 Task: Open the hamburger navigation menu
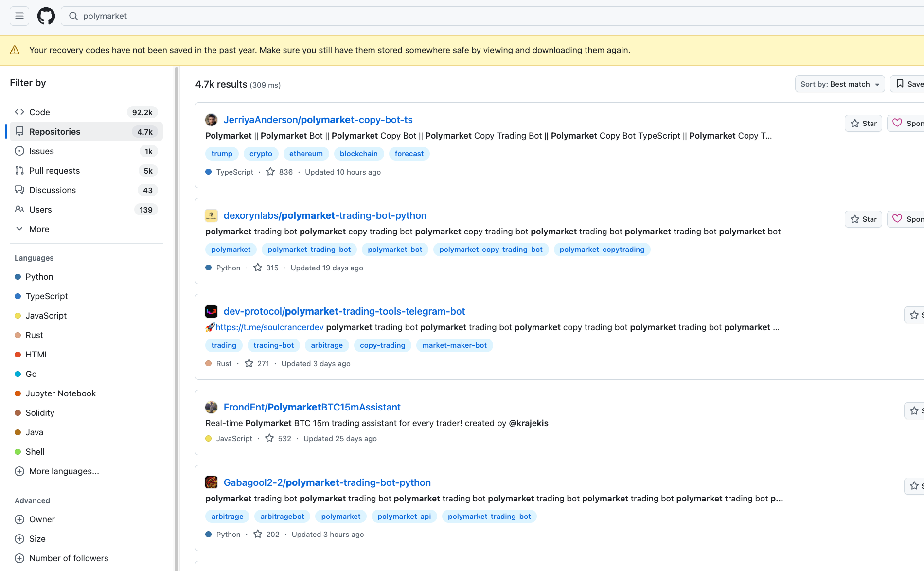point(19,16)
